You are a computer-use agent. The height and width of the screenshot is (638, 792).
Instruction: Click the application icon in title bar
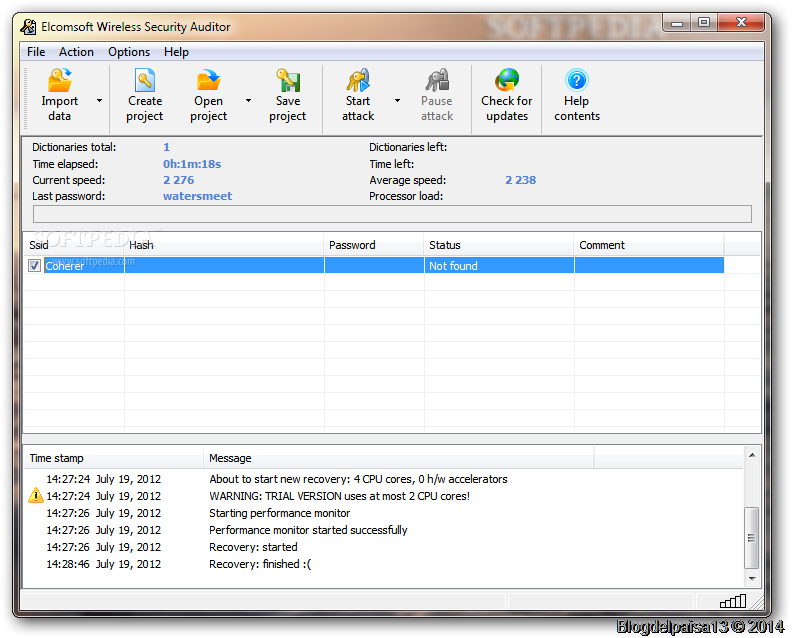29,27
